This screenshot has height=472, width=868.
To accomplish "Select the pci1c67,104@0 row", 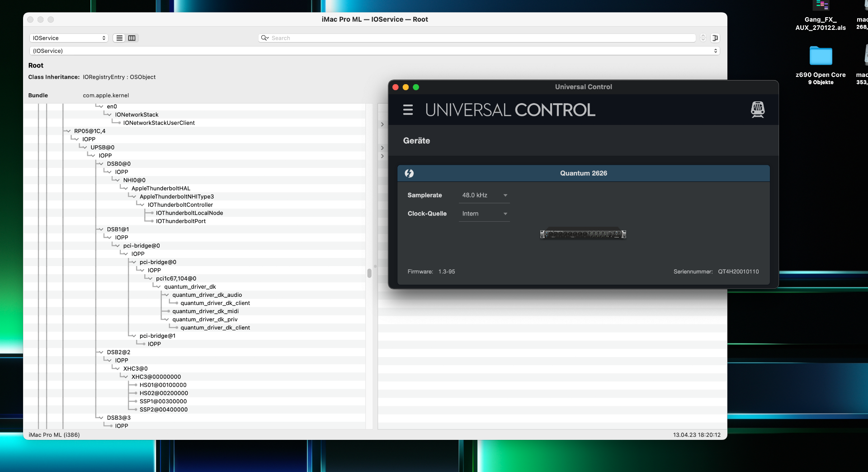I will point(176,279).
